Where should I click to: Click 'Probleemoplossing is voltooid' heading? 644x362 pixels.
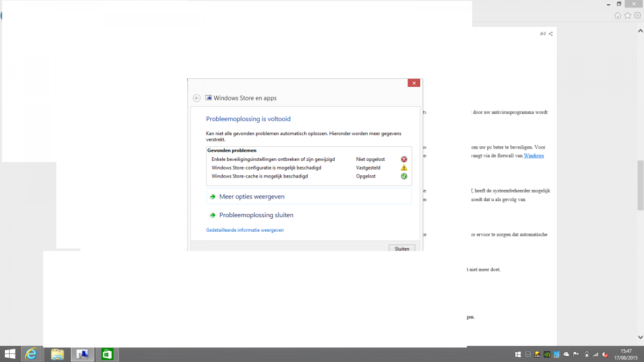(248, 119)
